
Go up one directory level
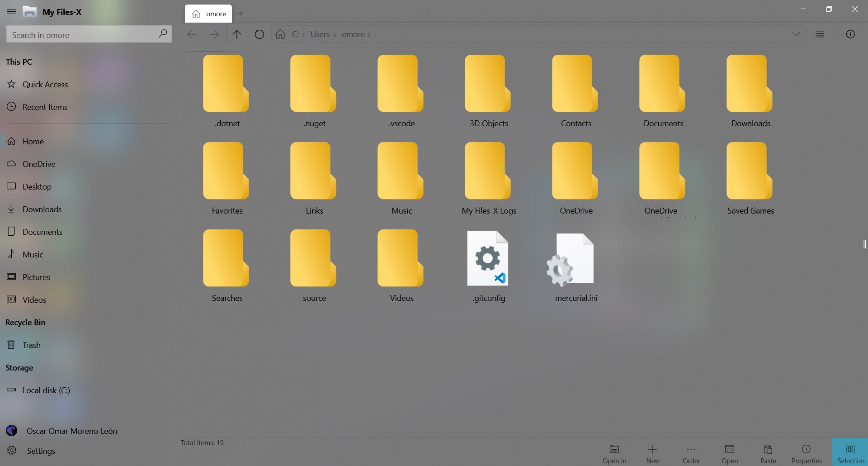pyautogui.click(x=236, y=34)
